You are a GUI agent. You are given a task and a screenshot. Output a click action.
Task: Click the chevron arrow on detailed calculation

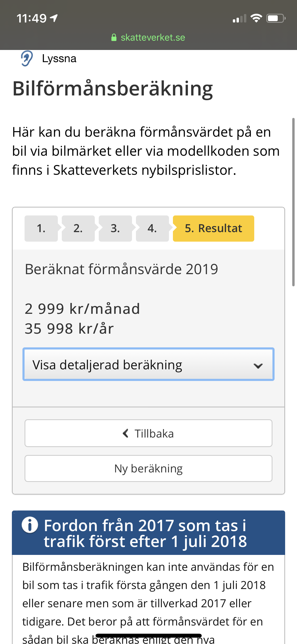point(258,366)
